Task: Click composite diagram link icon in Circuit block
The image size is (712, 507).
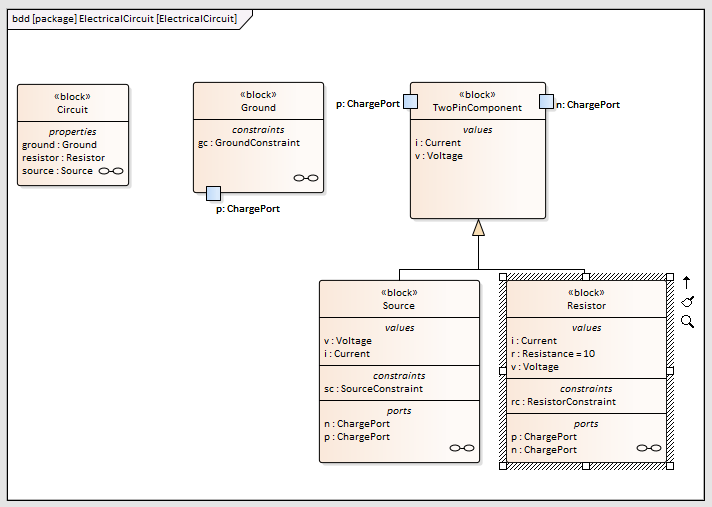Action: point(111,171)
